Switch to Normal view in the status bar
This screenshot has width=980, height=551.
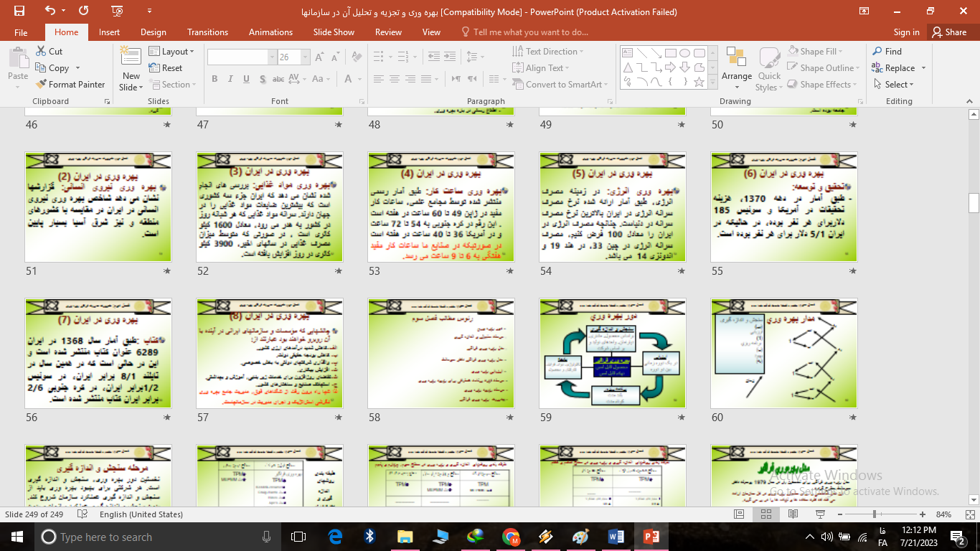[x=739, y=514]
